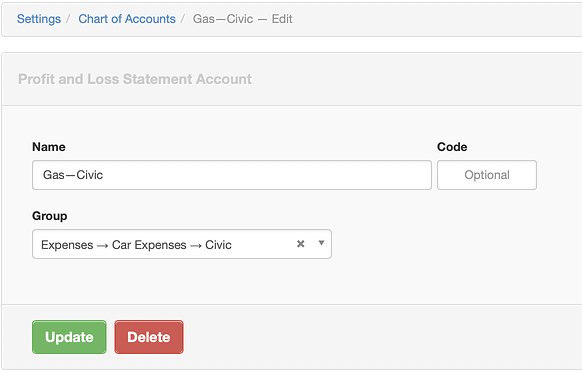Remove account using the red Delete button
Viewport: 582px width, 371px height.
[x=149, y=337]
